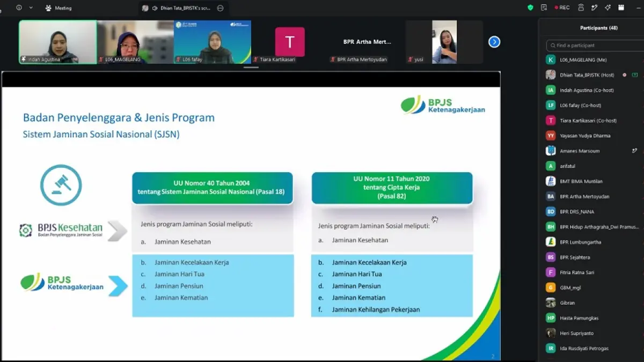Screen dimensions: 644x362
Task: Click the BPJS Kesehatan logo on slide
Action: tap(61, 231)
